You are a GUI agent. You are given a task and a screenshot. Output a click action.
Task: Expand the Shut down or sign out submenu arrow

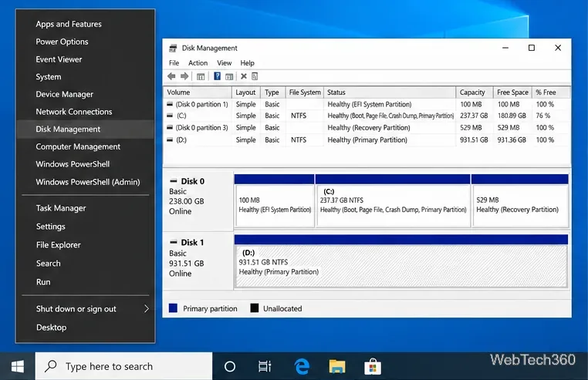point(147,309)
